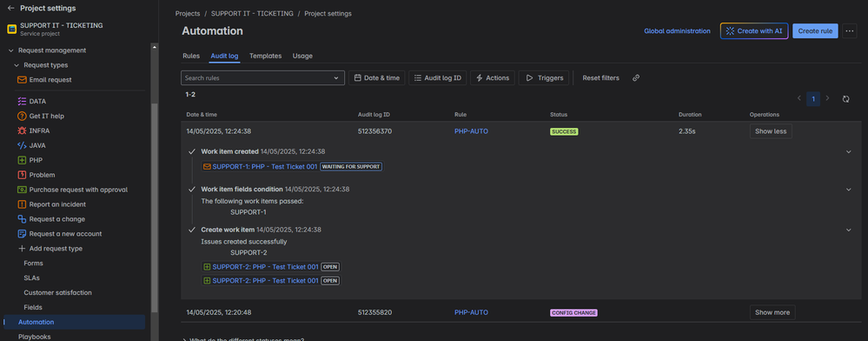
Task: Click the SUPPORT IT - TICKETING project avatar icon
Action: coord(11,29)
